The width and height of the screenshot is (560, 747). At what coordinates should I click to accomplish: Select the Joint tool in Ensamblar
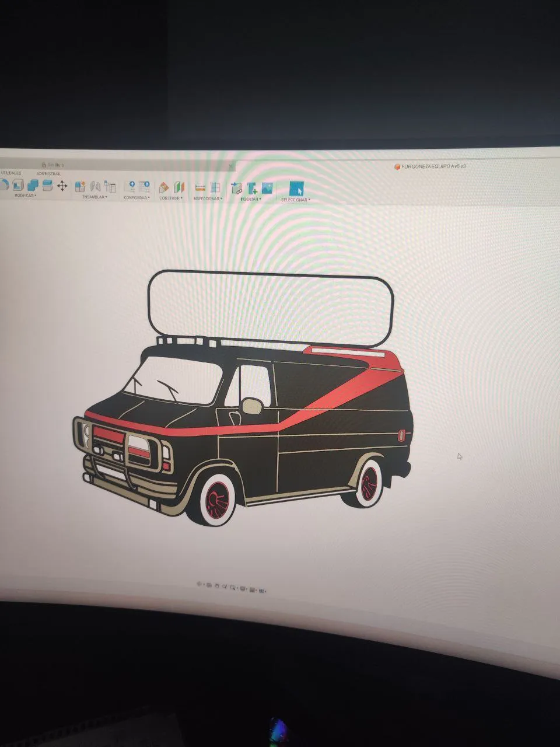(x=95, y=186)
